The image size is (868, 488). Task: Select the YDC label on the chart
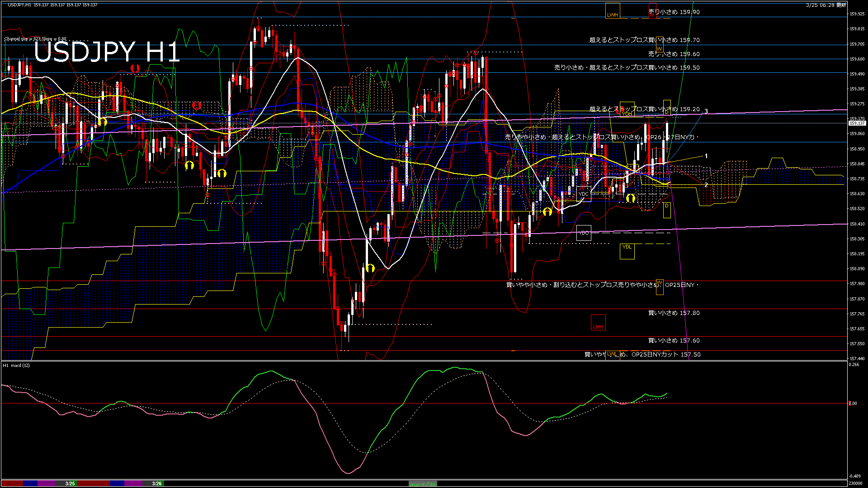584,194
